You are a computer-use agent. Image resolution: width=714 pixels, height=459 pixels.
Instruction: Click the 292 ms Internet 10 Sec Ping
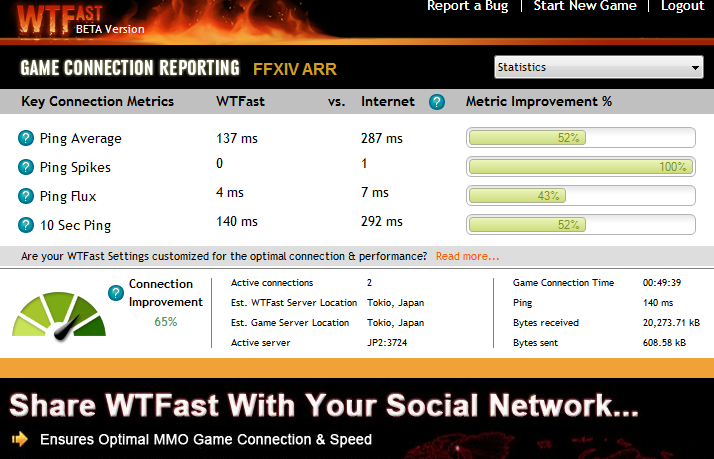click(382, 221)
